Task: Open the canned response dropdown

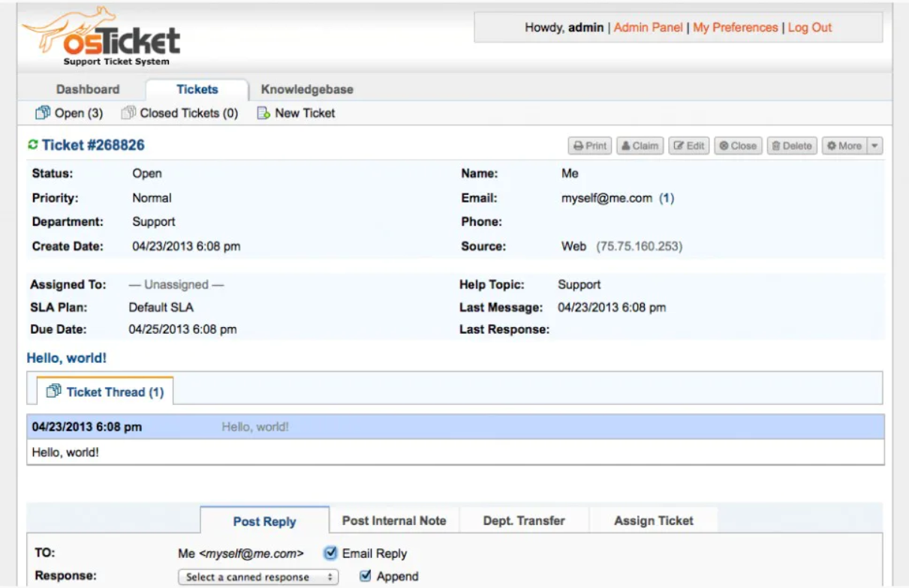Action: pos(257,576)
